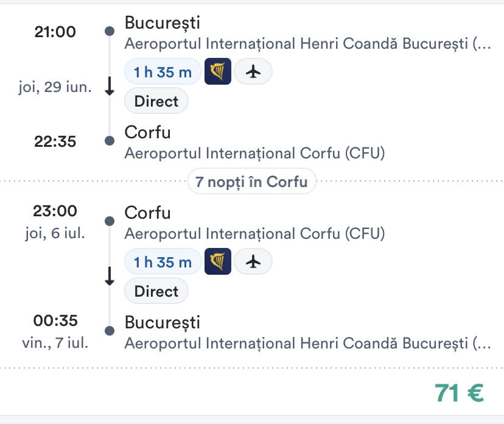
Task: Click the airplane icon on the return segment
Action: tap(253, 261)
